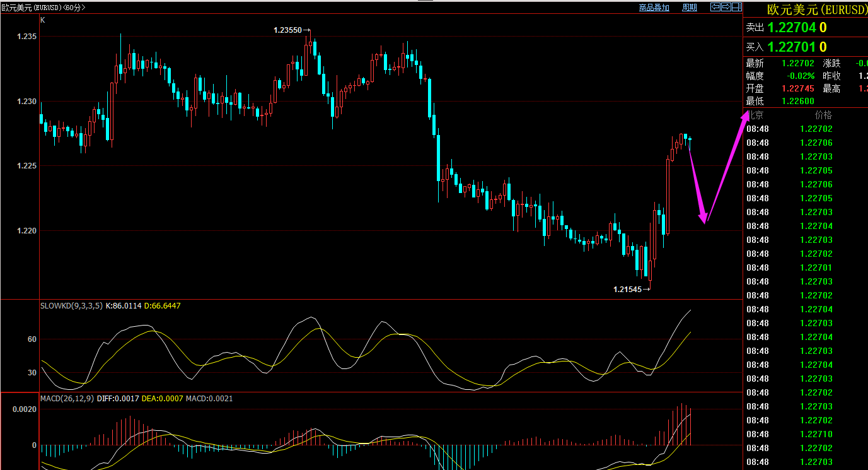Click the K label above the candlestick chart
This screenshot has width=868, height=470.
coord(43,20)
